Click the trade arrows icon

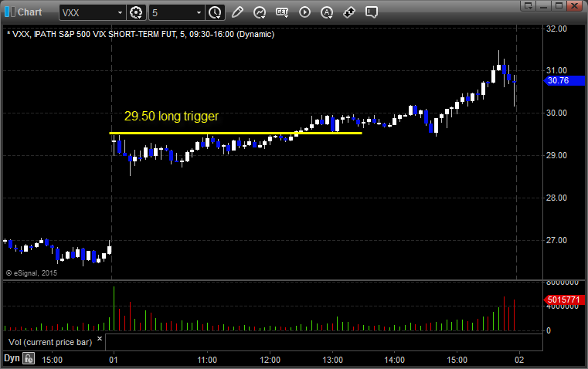pos(349,12)
